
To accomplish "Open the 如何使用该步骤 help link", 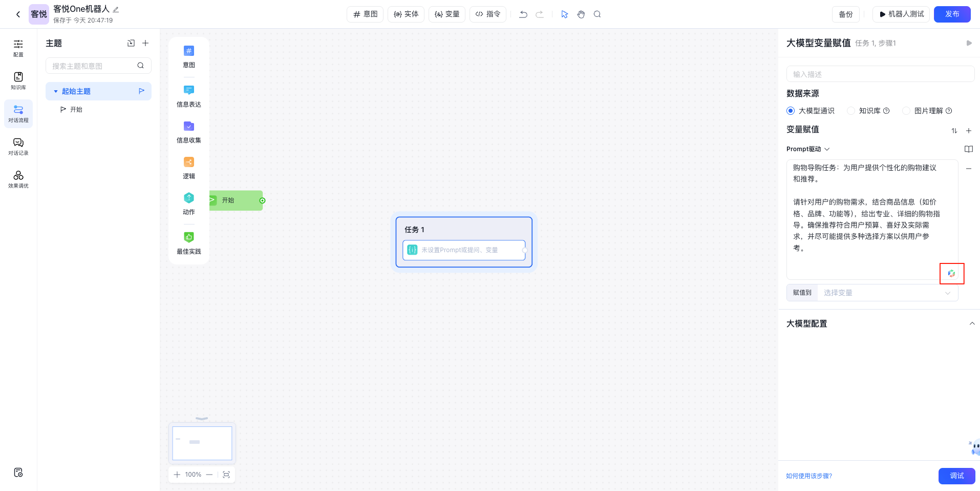I will click(809, 476).
